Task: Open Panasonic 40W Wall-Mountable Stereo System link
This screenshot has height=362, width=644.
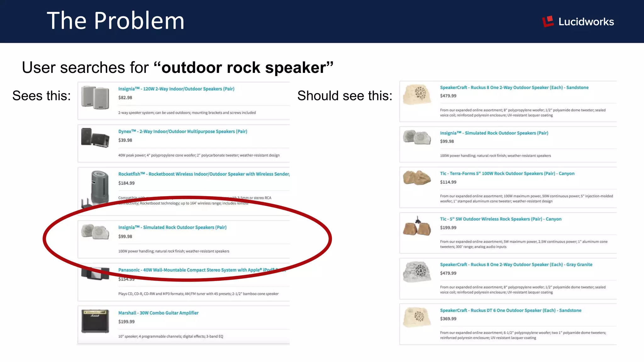Action: (202, 270)
